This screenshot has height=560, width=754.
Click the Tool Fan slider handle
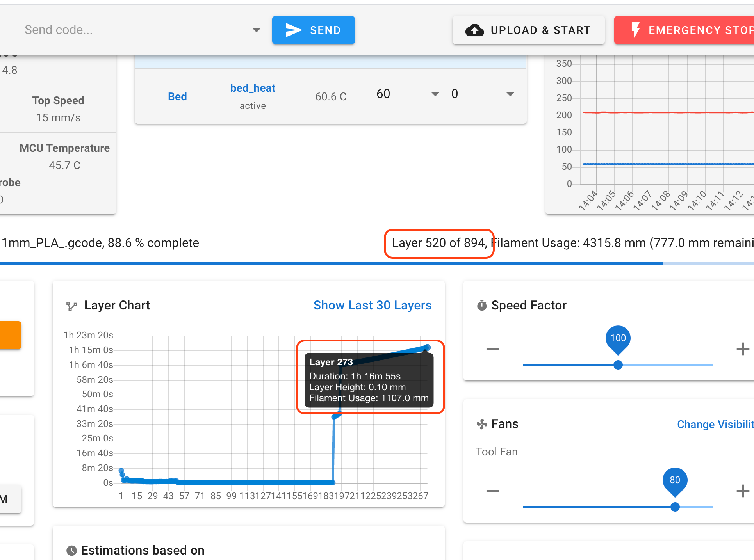tap(675, 507)
